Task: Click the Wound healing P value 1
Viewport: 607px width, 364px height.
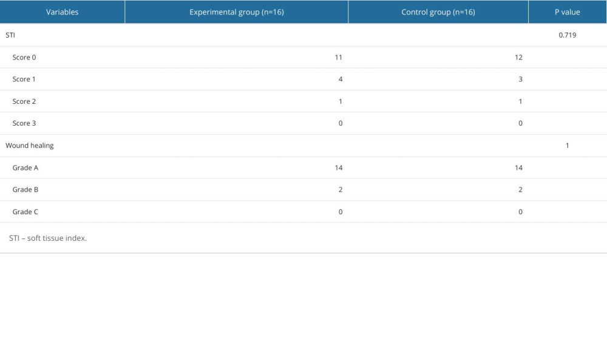Action: click(567, 146)
